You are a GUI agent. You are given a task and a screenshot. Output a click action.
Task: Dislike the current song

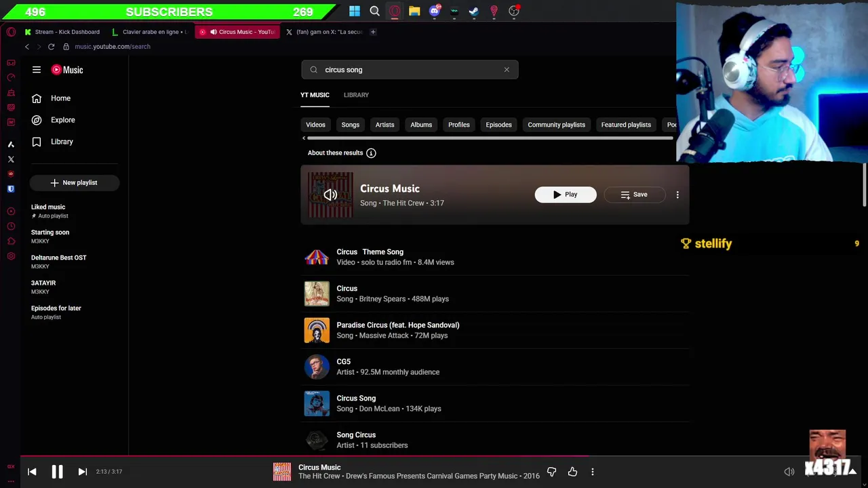(x=551, y=472)
